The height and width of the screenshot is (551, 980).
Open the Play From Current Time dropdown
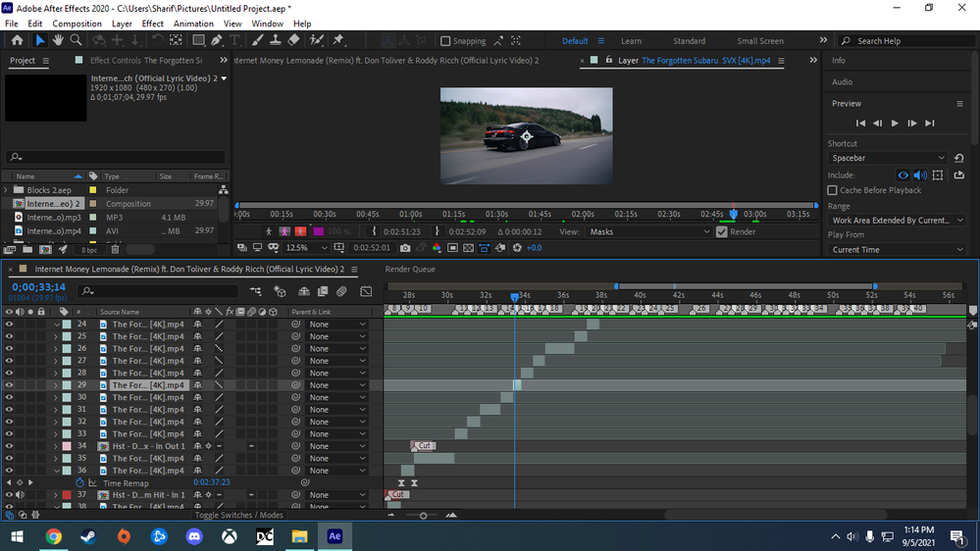(897, 249)
